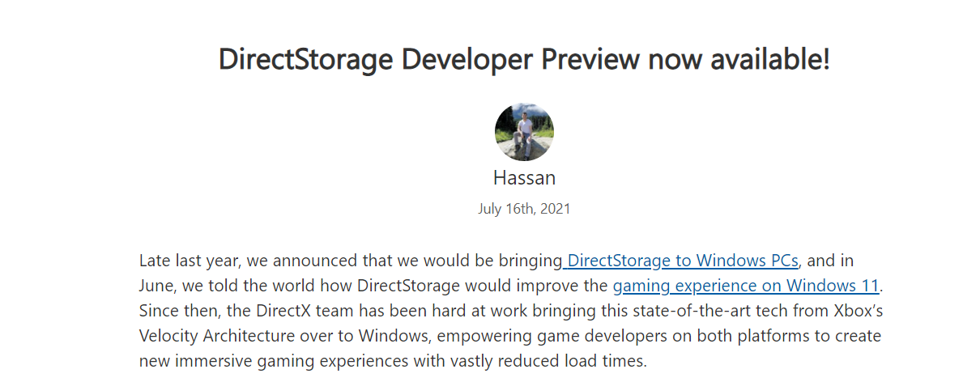Open the gaming experience on Windows 11 link
Viewport: 980px width, 382px height.
(745, 286)
